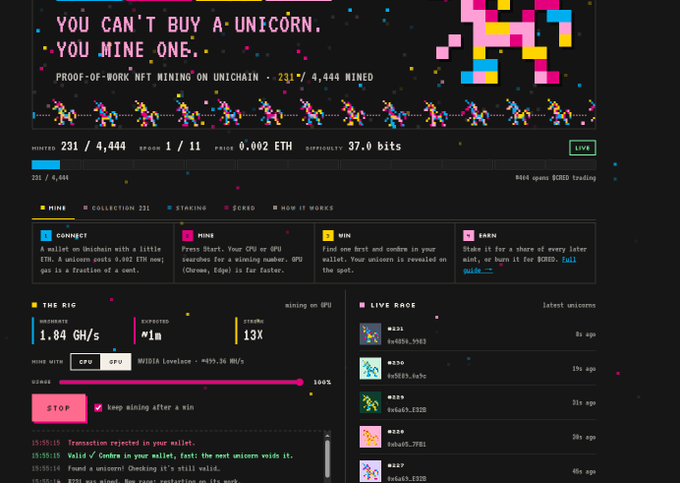Open the HOW IT WORKS tab
The height and width of the screenshot is (483, 680).
(x=303, y=208)
